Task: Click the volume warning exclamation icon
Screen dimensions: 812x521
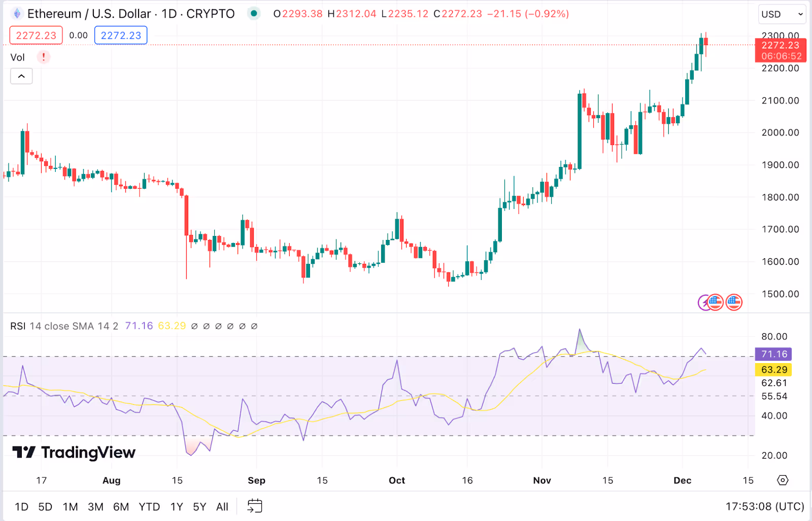Action: click(44, 57)
